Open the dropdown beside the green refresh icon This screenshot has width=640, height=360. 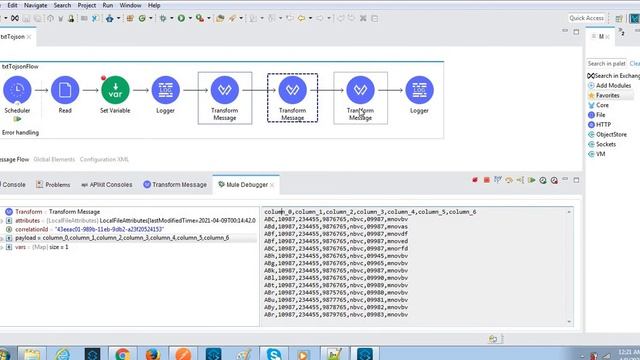(x=150, y=18)
